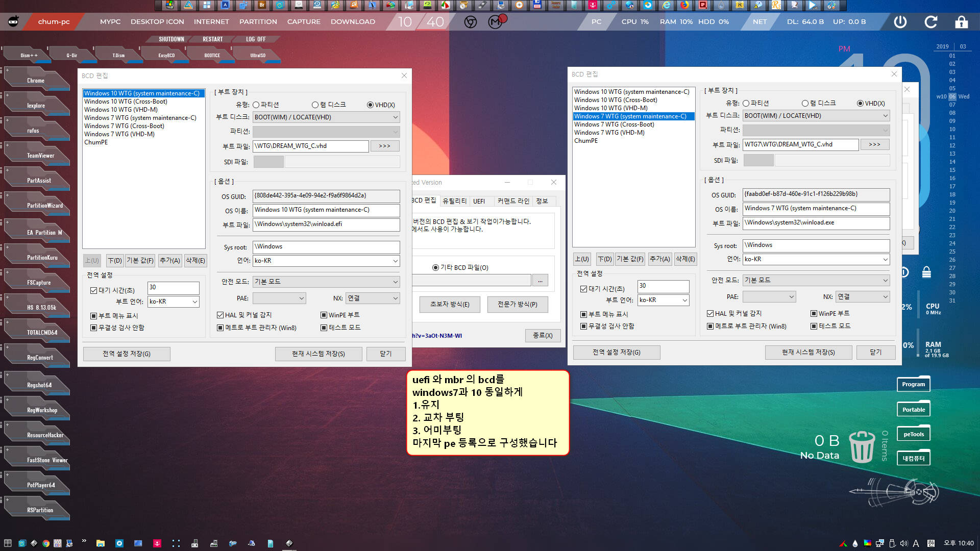Open the BOOTICE shortcut tile
The width and height of the screenshot is (980, 551).
coord(212,55)
